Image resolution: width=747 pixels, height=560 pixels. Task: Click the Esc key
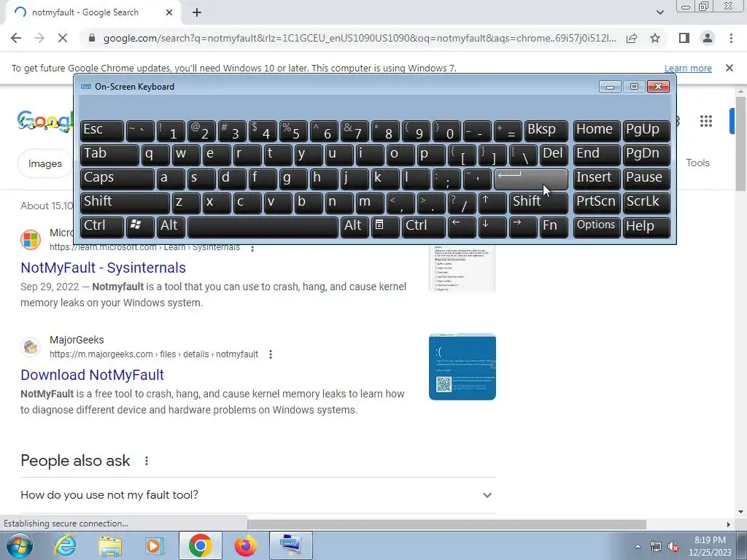(102, 131)
